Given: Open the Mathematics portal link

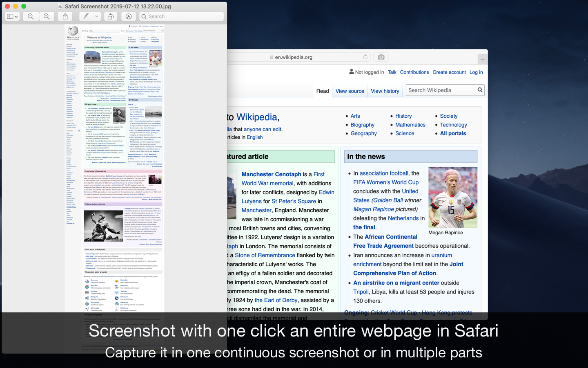Looking at the screenshot, I should (410, 125).
